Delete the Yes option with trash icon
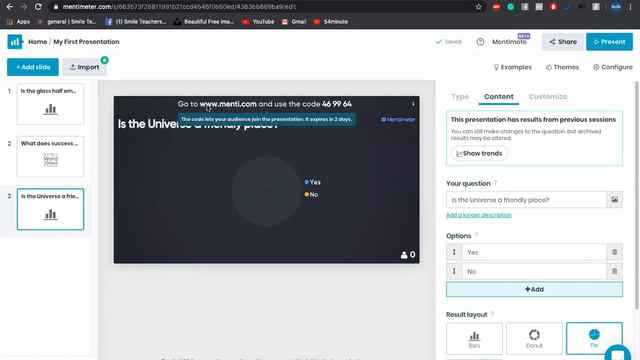This screenshot has width=640, height=360. [x=614, y=252]
